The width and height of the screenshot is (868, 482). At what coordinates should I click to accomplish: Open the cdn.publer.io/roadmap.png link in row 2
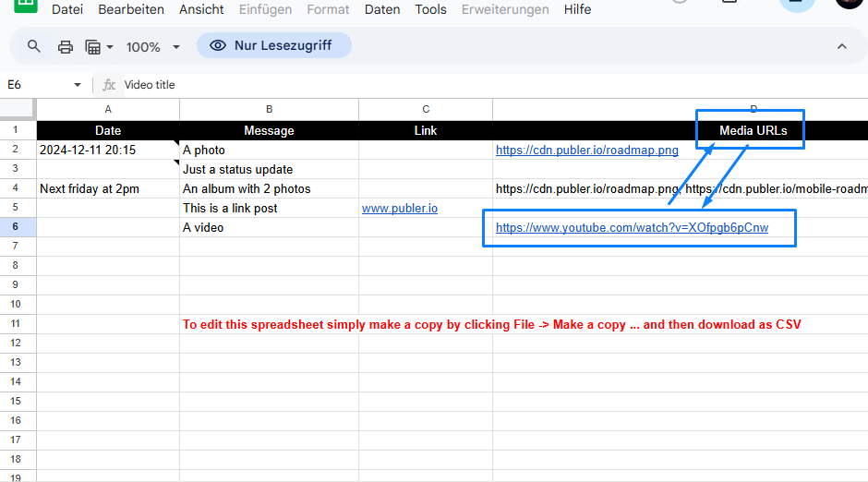tap(586, 150)
